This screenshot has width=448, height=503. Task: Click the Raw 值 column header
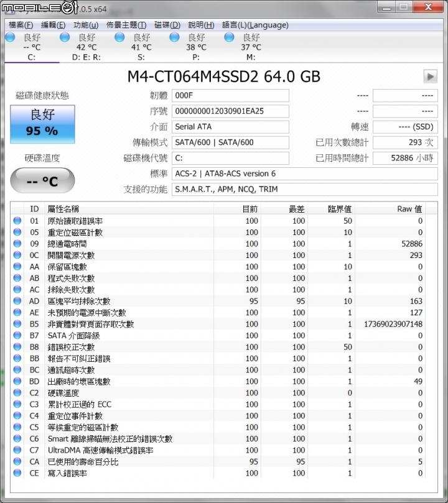tap(390, 209)
